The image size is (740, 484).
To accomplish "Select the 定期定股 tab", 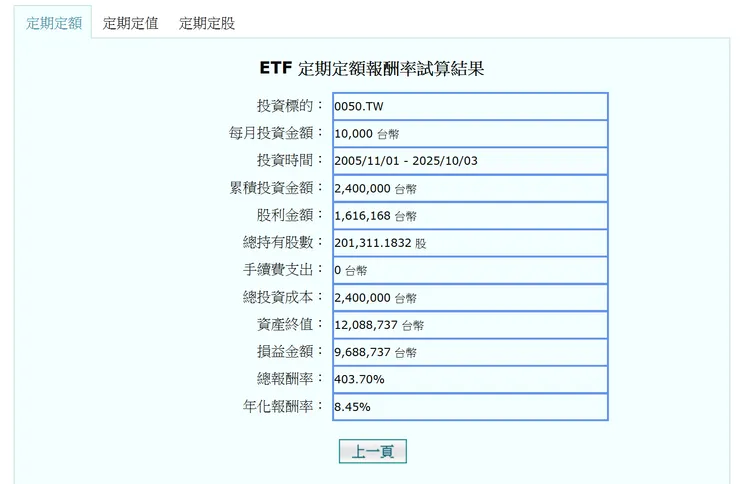I will [207, 23].
